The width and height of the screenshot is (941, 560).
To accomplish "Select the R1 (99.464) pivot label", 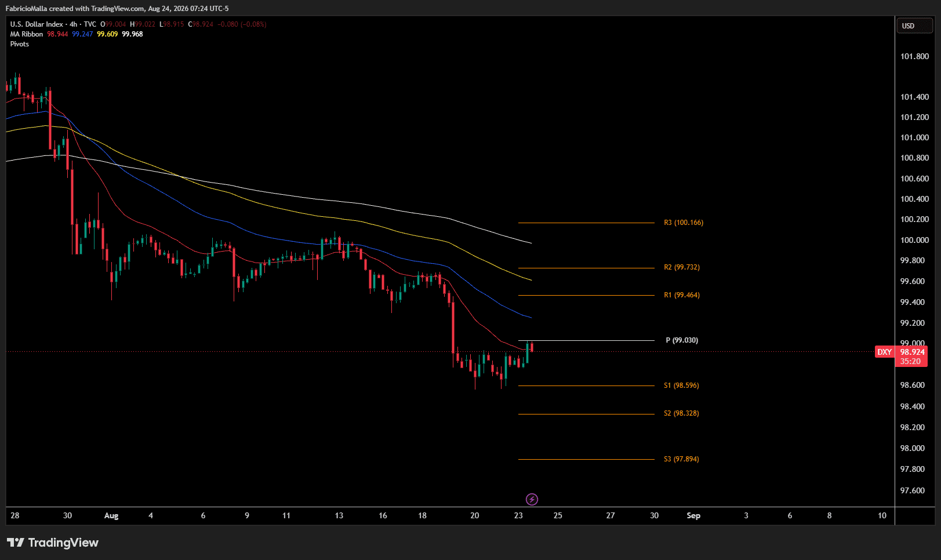I will (682, 295).
